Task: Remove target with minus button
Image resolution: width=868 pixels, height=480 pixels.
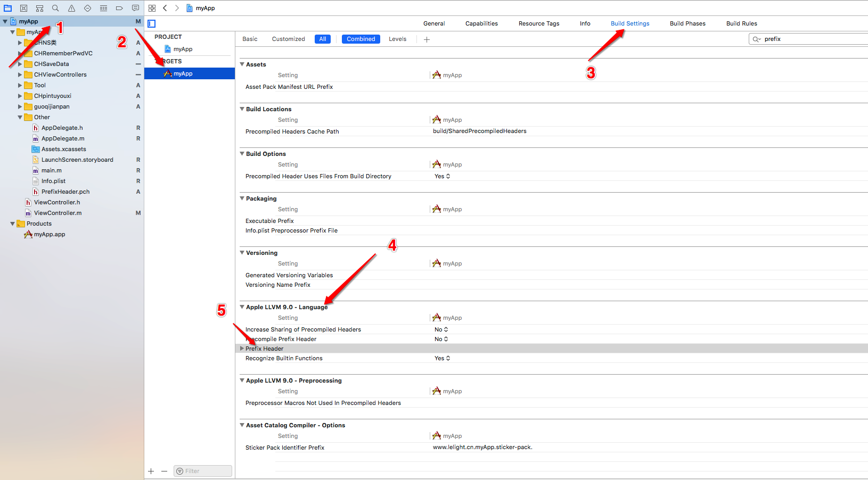Action: pos(165,471)
